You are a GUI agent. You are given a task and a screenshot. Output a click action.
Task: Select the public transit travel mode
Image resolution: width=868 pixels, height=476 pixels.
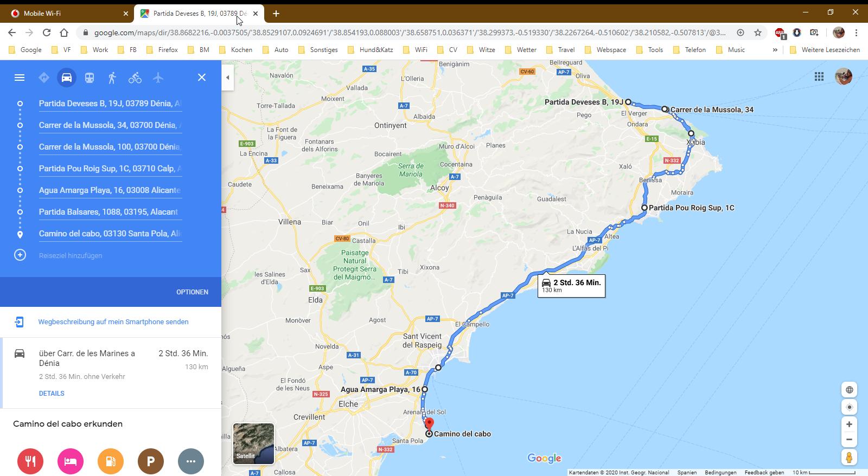coord(90,78)
